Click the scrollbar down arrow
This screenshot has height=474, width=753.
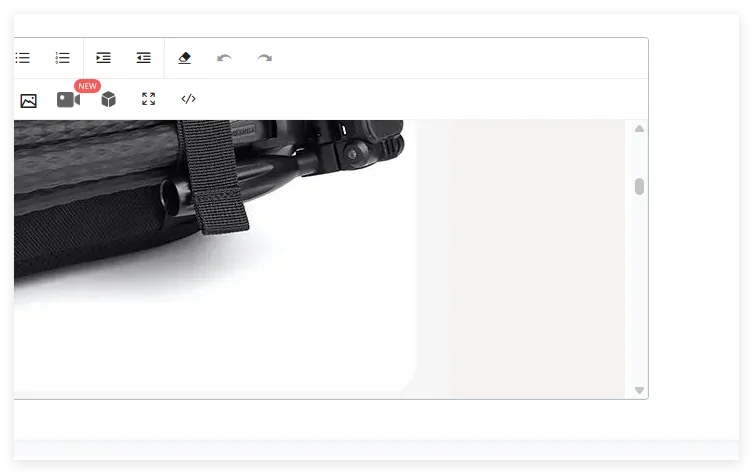(x=639, y=390)
